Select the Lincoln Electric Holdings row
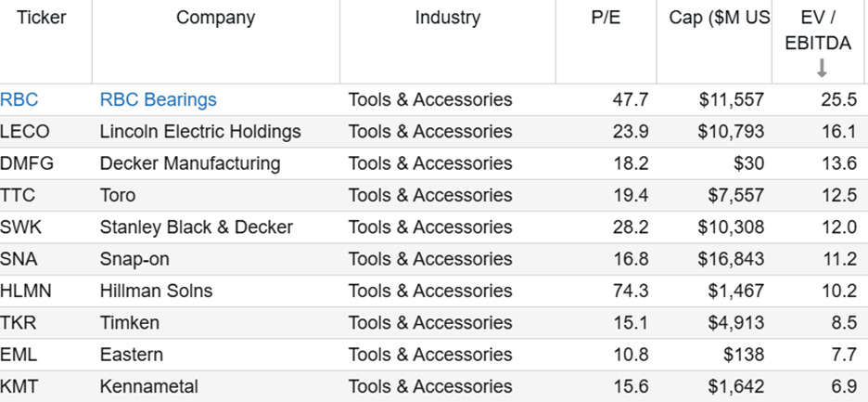The height and width of the screenshot is (402, 868). coord(434,132)
